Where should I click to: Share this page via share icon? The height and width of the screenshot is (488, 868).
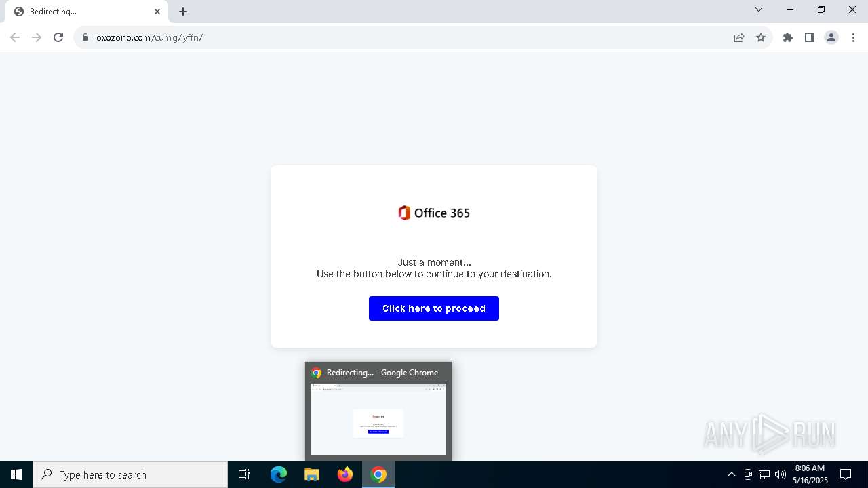point(739,37)
